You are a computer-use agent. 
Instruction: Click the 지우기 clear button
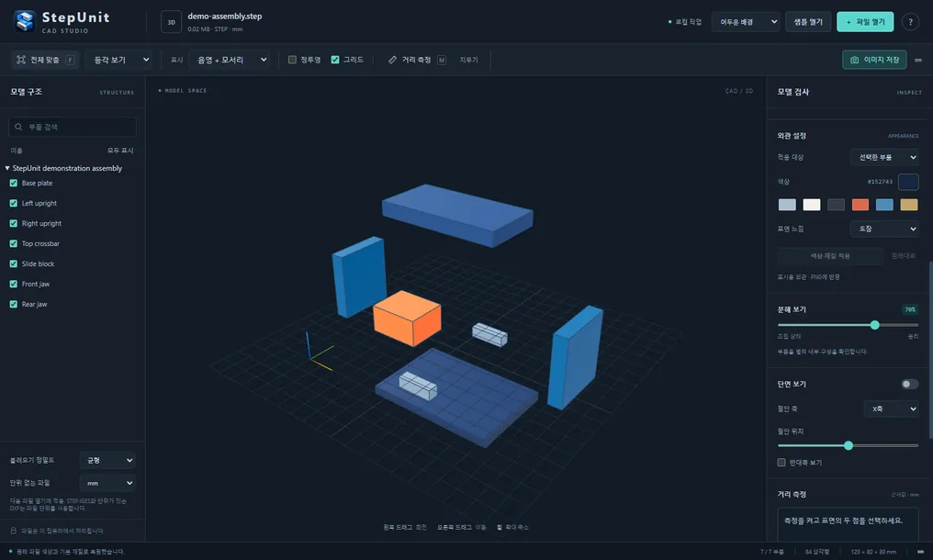[469, 60]
